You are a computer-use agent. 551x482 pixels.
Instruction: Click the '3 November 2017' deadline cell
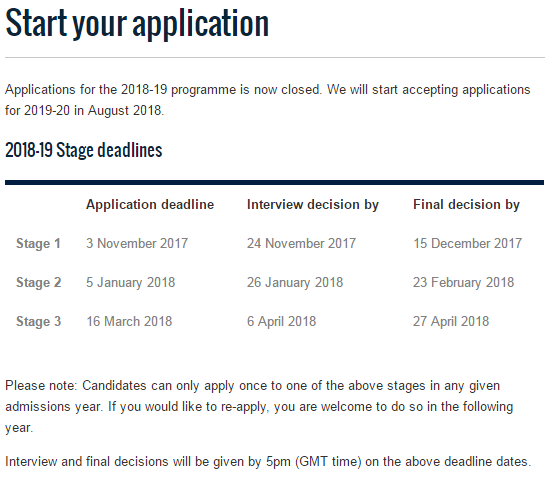point(137,243)
